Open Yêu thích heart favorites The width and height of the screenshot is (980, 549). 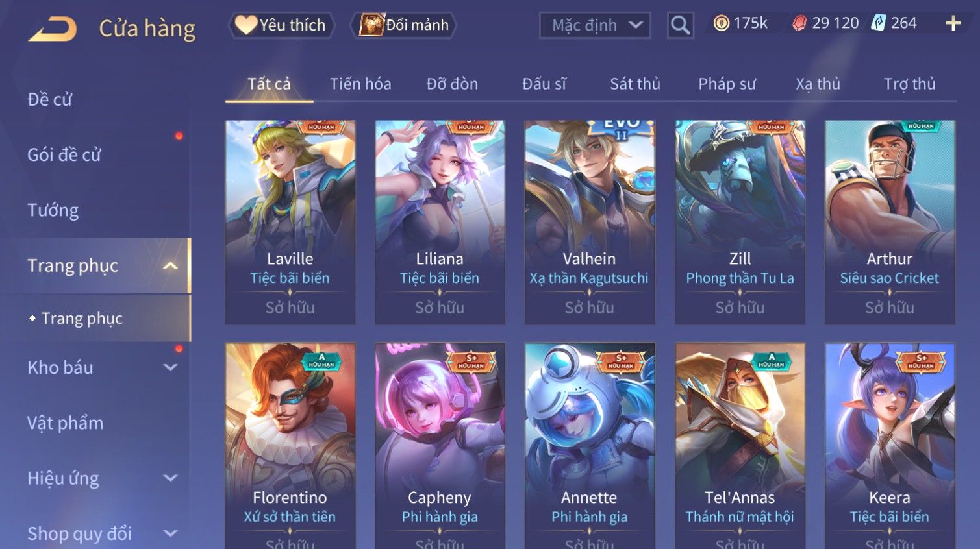[281, 25]
